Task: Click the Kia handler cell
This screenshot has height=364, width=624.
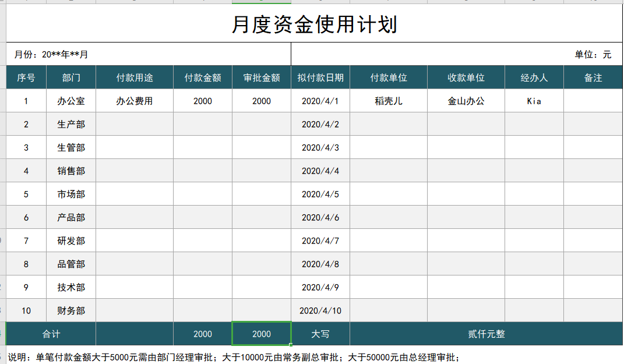Action: pos(534,100)
